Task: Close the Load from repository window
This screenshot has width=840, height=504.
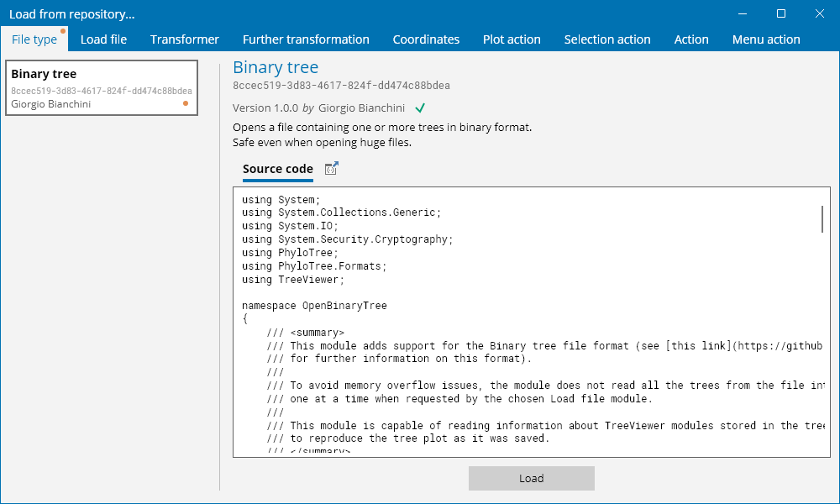Action: pyautogui.click(x=820, y=13)
